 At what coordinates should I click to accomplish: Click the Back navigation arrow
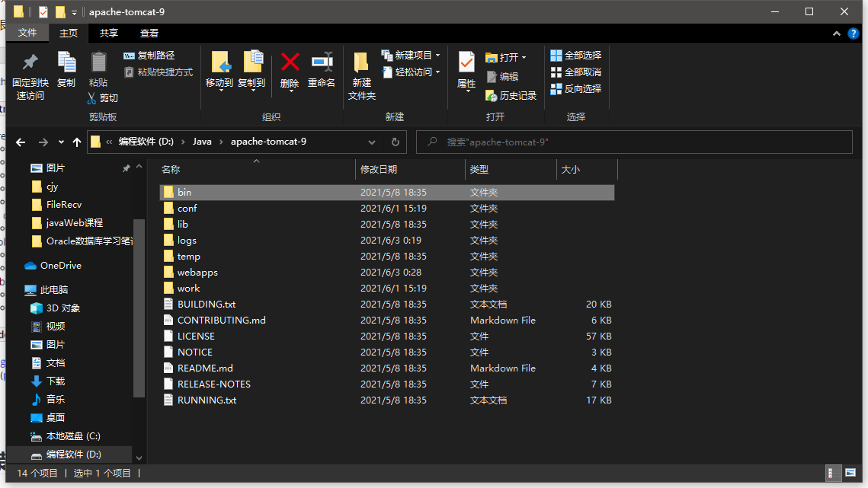(x=21, y=142)
